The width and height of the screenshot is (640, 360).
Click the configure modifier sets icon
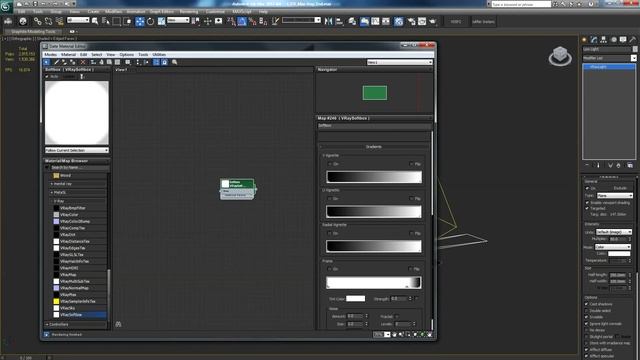[630, 165]
